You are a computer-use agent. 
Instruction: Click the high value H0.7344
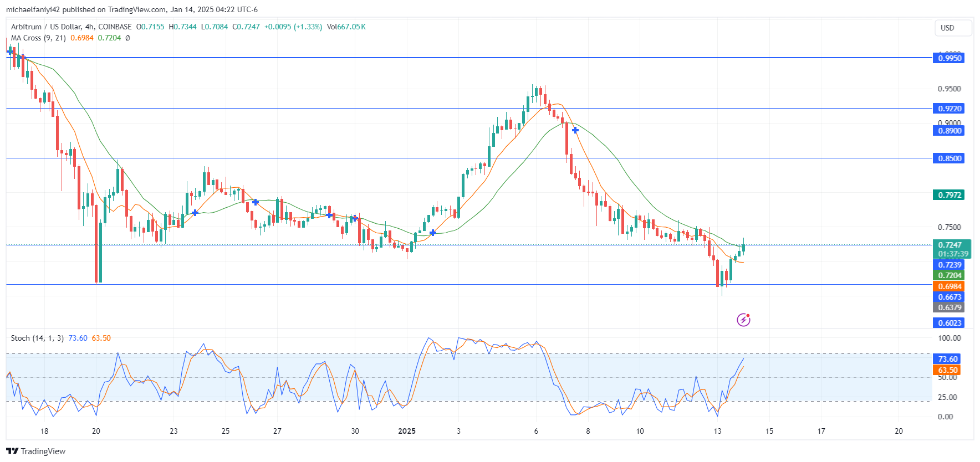[182, 27]
